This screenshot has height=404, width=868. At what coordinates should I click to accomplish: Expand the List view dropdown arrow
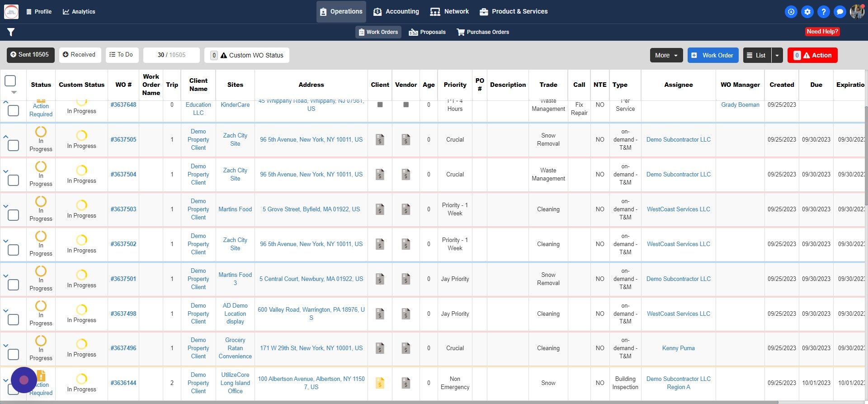point(777,55)
